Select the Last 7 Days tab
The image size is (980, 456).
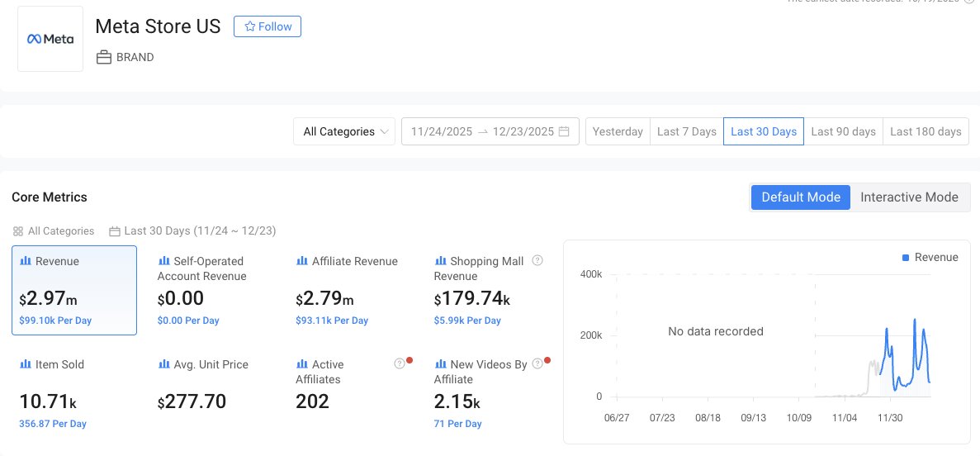686,131
